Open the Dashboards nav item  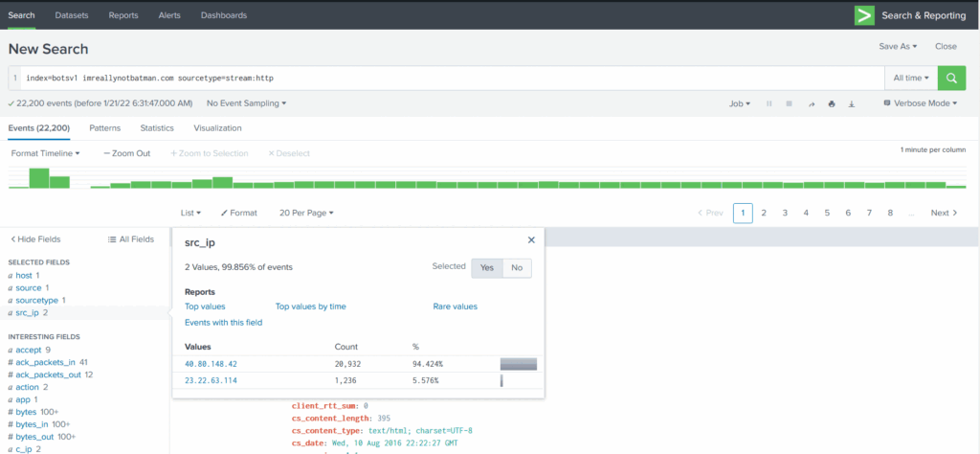(x=224, y=15)
